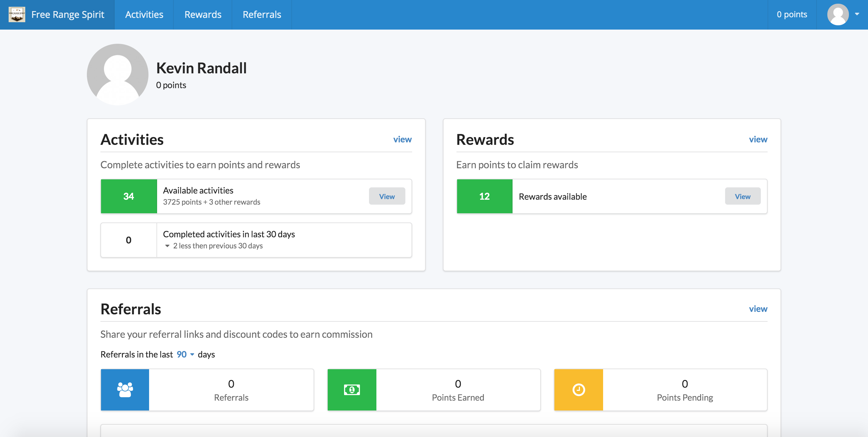
Task: Open the Rewards navigation tab
Action: click(202, 14)
